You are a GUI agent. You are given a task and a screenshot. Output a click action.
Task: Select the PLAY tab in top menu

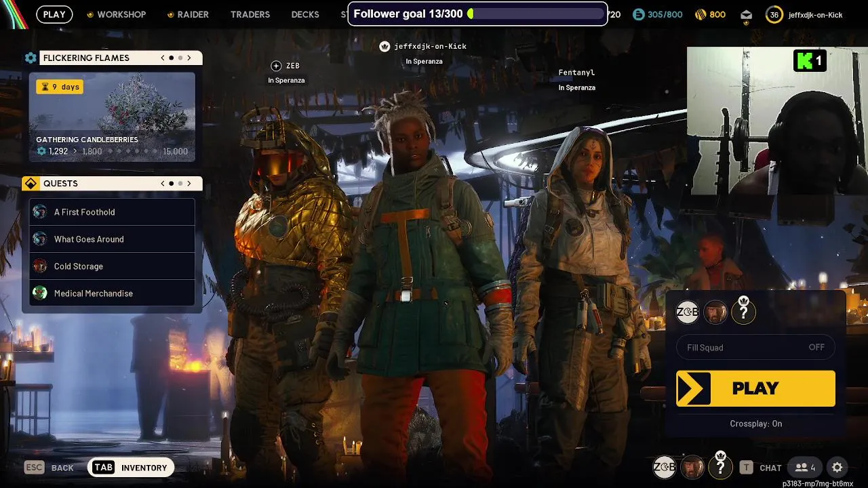coord(54,14)
